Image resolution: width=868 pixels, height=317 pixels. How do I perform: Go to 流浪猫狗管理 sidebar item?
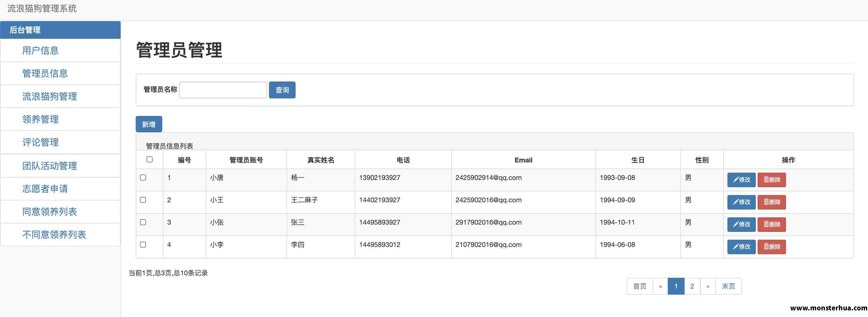tap(61, 96)
